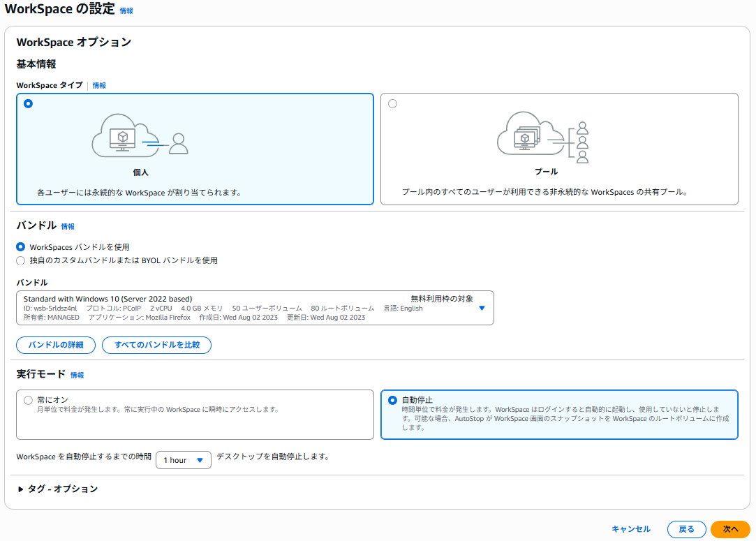Select 常にオン running mode
Screen dimensions: 756x541
pyautogui.click(x=28, y=400)
